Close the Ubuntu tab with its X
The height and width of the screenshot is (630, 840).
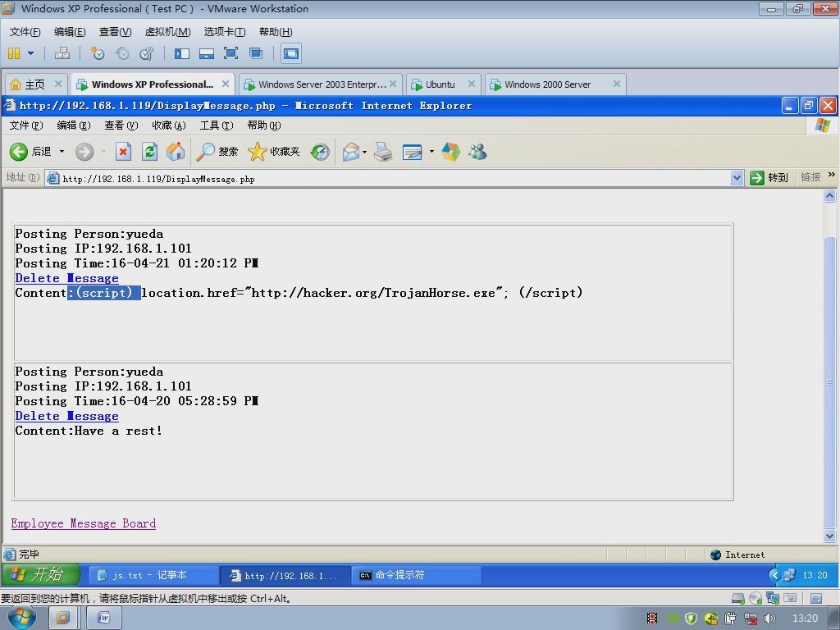tap(472, 84)
